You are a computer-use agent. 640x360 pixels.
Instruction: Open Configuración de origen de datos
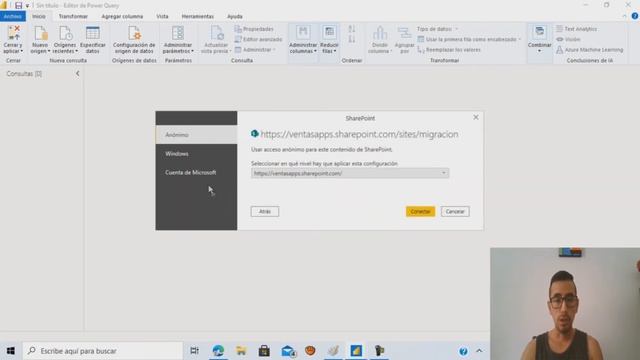pyautogui.click(x=134, y=39)
